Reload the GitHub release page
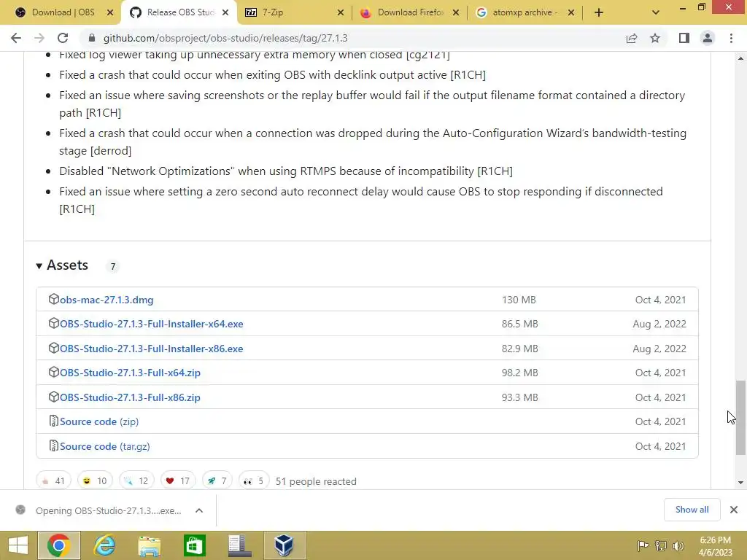The image size is (747, 560). click(63, 38)
